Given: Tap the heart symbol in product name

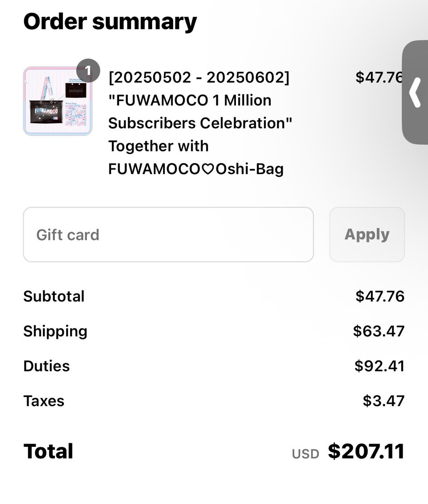Looking at the screenshot, I should (x=208, y=169).
